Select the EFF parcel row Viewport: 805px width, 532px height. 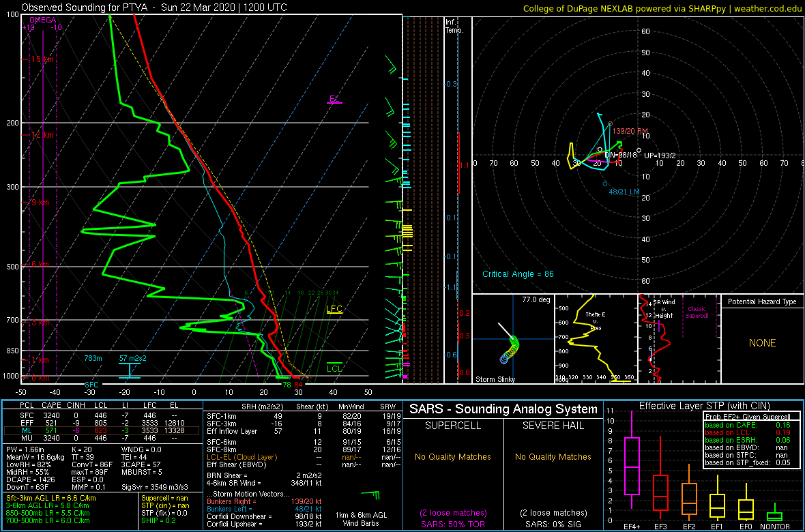click(102, 423)
